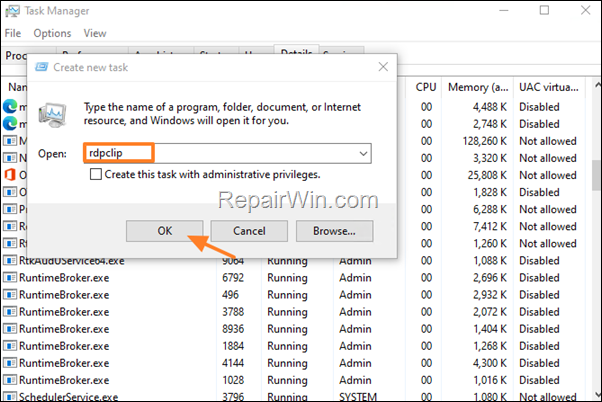Image resolution: width=602 pixels, height=402 pixels.
Task: Click the Cancel button
Action: [249, 231]
